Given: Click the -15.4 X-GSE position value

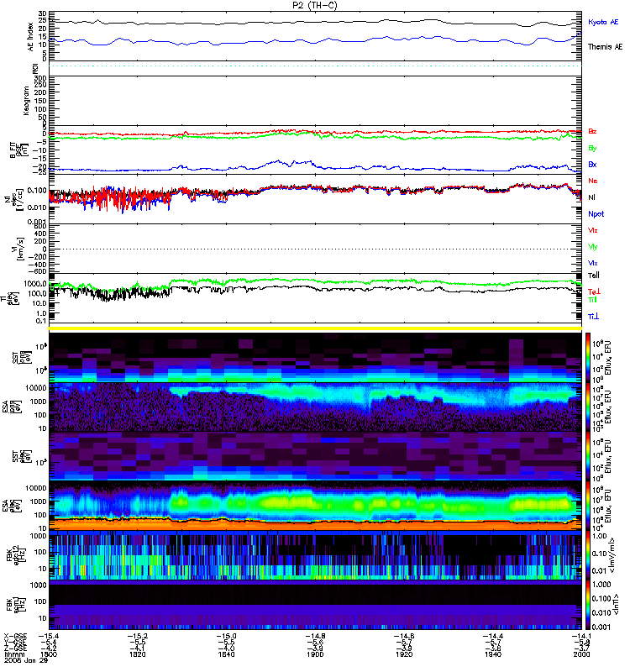Looking at the screenshot, I should click(x=49, y=636).
